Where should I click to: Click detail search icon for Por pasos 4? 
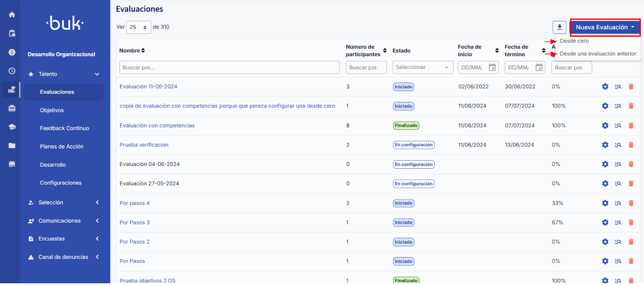[x=618, y=203]
